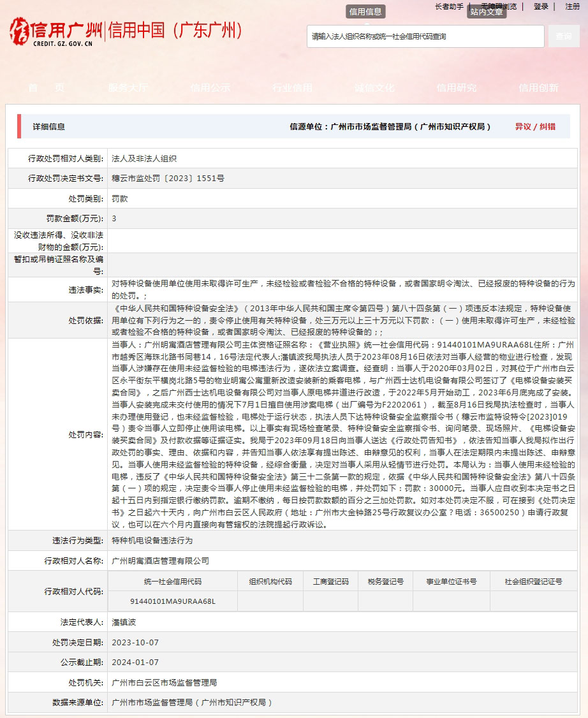Click company name 广州明寓酒店管理有限公司 in 行政相对人名称 row

point(160,561)
